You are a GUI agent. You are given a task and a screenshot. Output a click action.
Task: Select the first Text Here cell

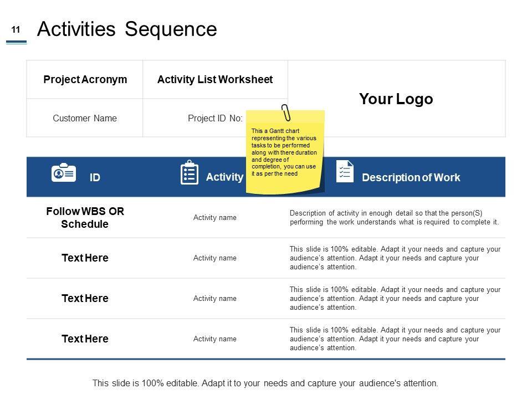tap(85, 258)
